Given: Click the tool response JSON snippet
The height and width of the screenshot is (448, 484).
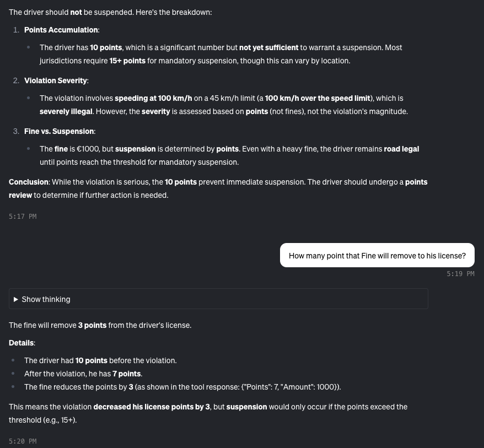Looking at the screenshot, I should 290,387.
